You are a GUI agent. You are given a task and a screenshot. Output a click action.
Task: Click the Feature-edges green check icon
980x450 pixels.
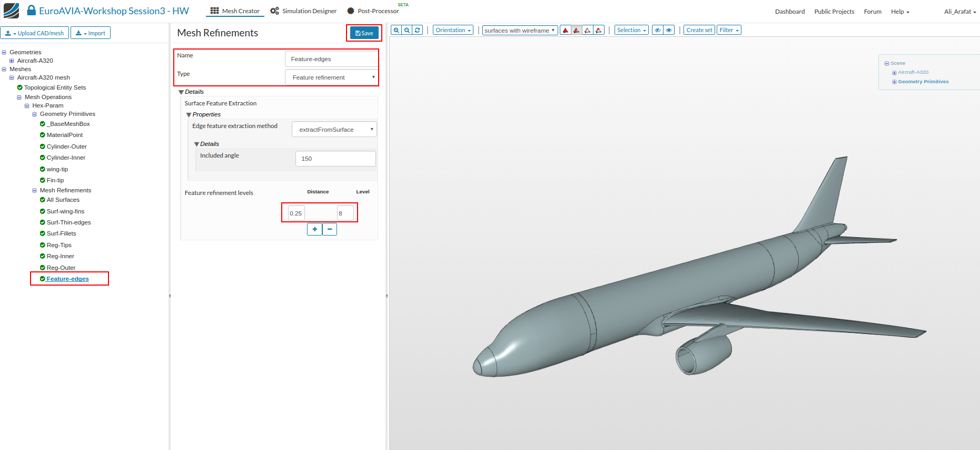[x=43, y=279]
